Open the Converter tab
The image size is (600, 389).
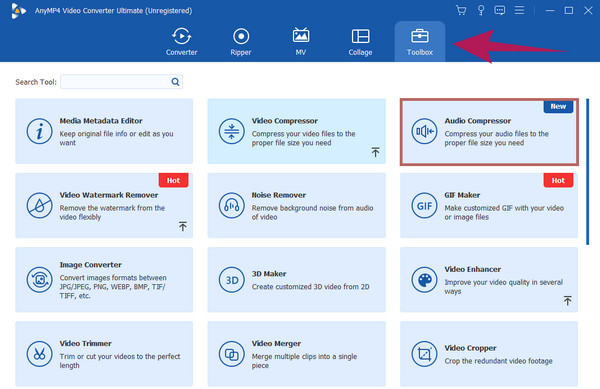point(181,42)
